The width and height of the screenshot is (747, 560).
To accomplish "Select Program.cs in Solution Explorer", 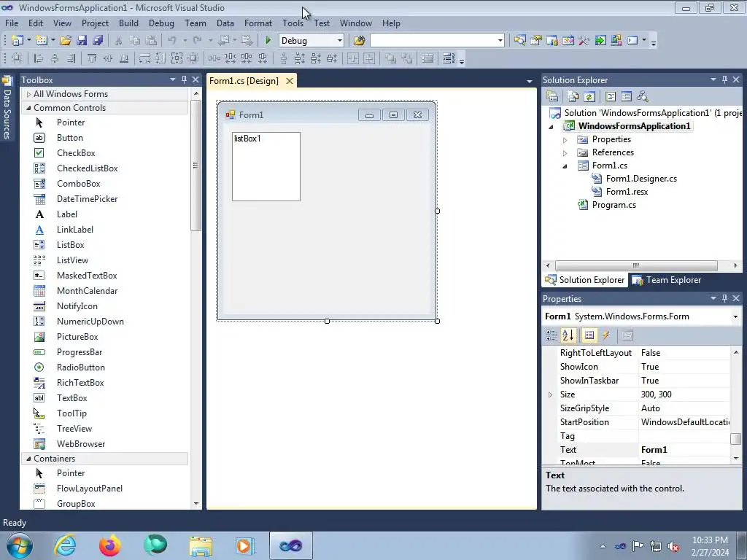I will click(614, 205).
